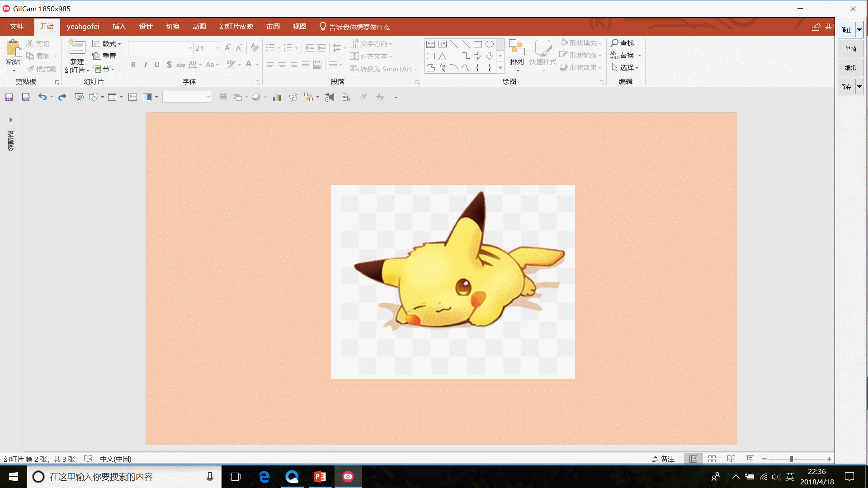Start slideshow from beginning toolbar icon
The image size is (868, 488).
pyautogui.click(x=79, y=97)
